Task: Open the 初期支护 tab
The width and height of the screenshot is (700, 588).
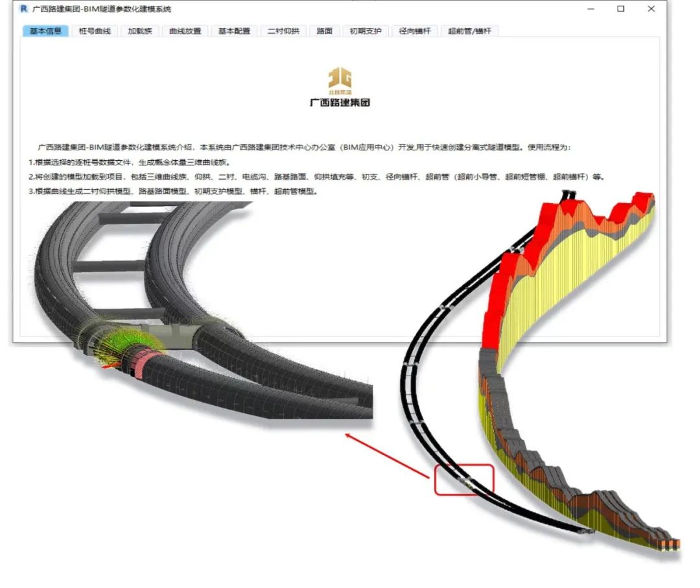Action: 366,31
